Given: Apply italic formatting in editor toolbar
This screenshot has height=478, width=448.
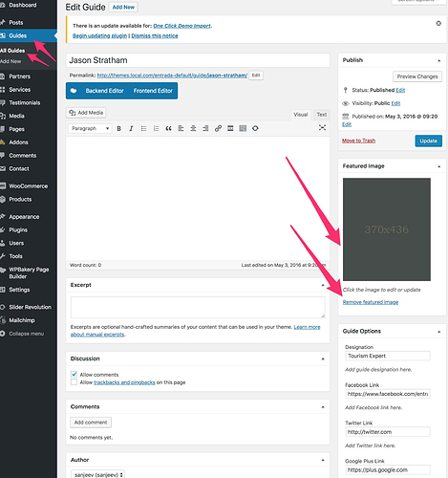Looking at the screenshot, I should point(131,128).
